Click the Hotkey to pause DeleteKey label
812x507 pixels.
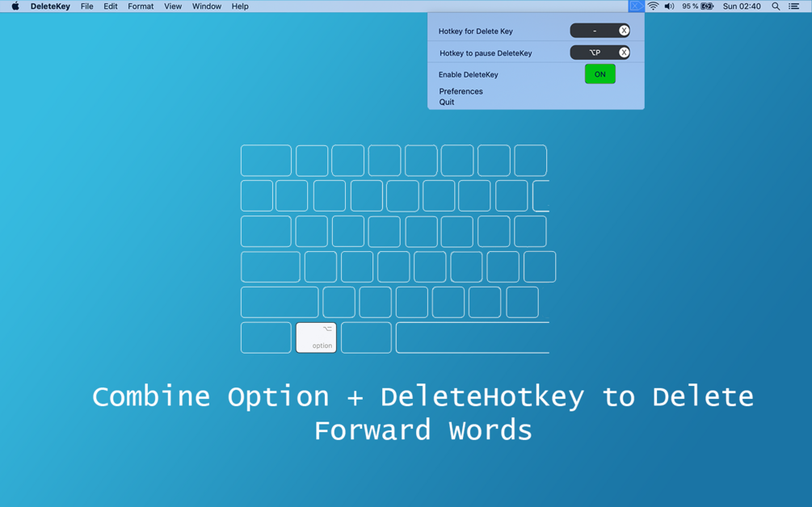click(486, 53)
